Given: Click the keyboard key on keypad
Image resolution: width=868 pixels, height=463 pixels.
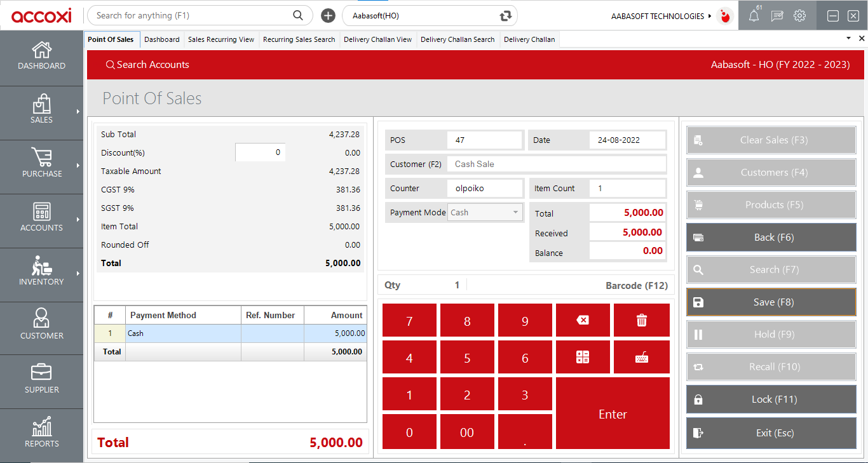Looking at the screenshot, I should tap(642, 357).
